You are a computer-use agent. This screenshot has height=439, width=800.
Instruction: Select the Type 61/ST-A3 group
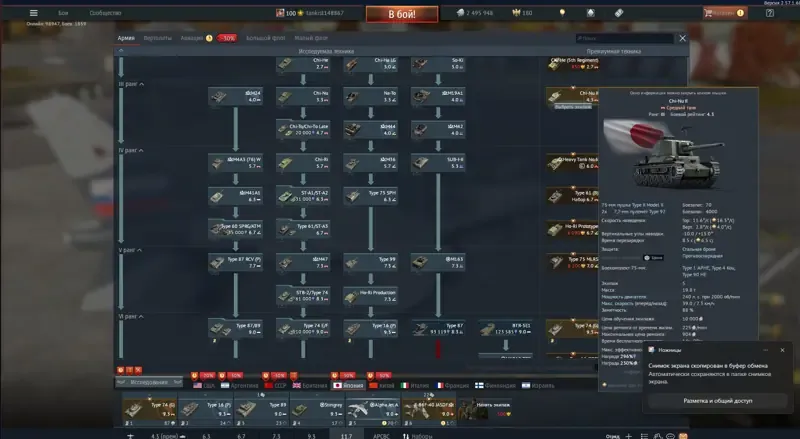click(x=303, y=229)
